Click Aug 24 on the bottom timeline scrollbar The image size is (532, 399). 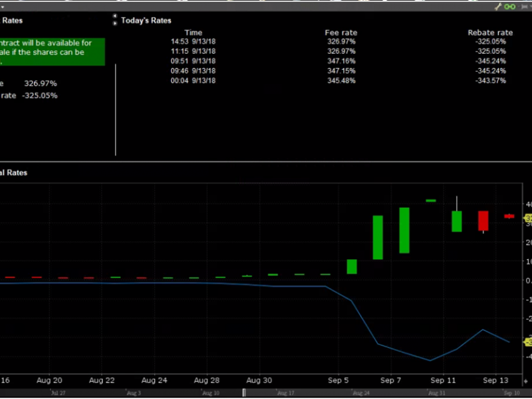361,393
